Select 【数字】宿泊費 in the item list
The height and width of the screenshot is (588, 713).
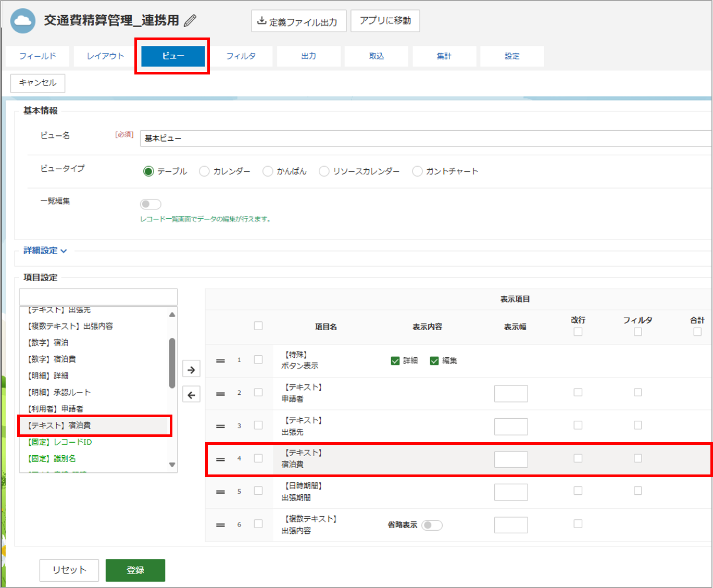(x=94, y=359)
